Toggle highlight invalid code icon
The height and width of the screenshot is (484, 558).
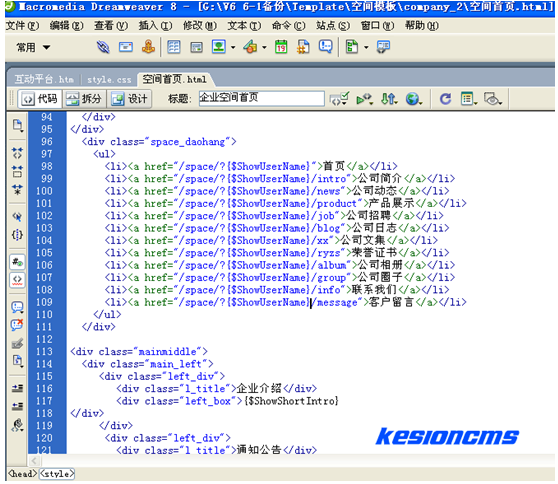(x=17, y=280)
